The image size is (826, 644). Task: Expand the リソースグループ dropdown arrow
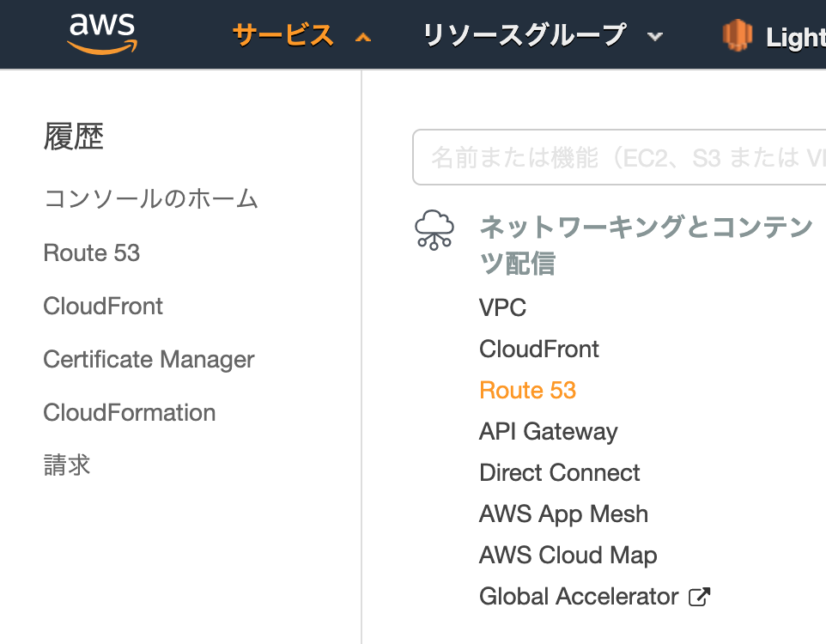pos(655,37)
